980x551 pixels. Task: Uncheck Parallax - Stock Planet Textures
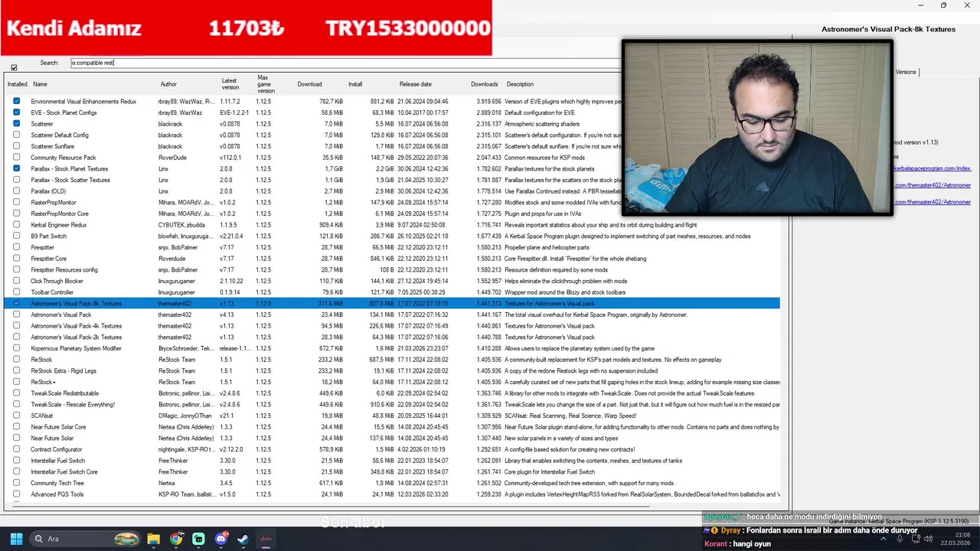tap(16, 168)
